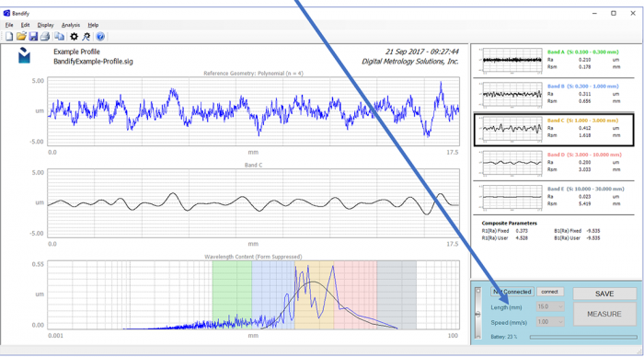Copy using the duplicate-pages toolbar icon
Screen dimensions: 644x357
(60, 37)
